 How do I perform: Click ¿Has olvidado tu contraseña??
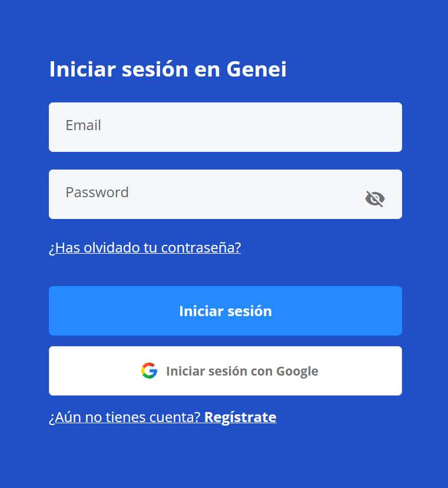tap(144, 248)
